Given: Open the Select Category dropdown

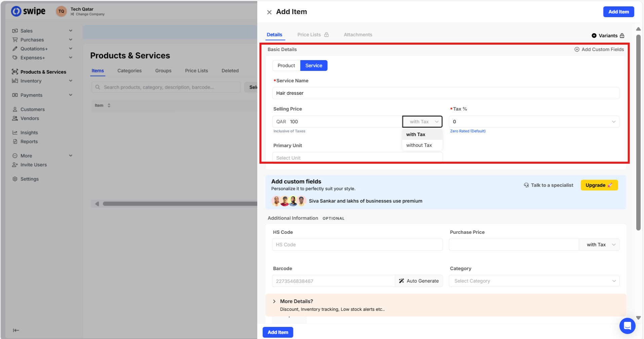Looking at the screenshot, I should click(x=534, y=281).
